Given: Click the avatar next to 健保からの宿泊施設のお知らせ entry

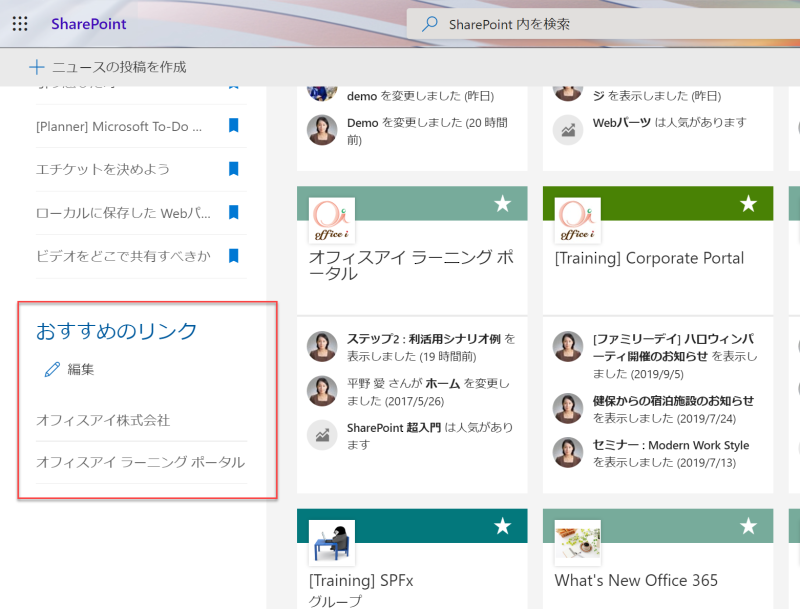Looking at the screenshot, I should (x=567, y=408).
